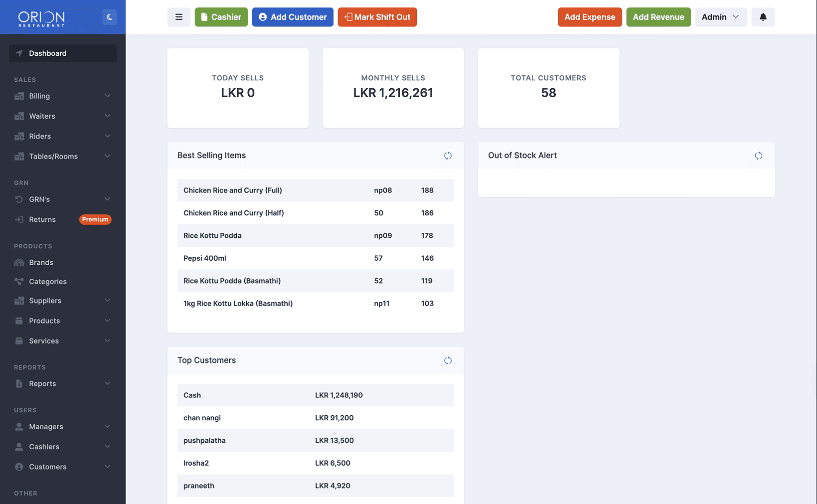Image resolution: width=817 pixels, height=504 pixels.
Task: Expand the Managers chevron
Action: pyautogui.click(x=107, y=426)
